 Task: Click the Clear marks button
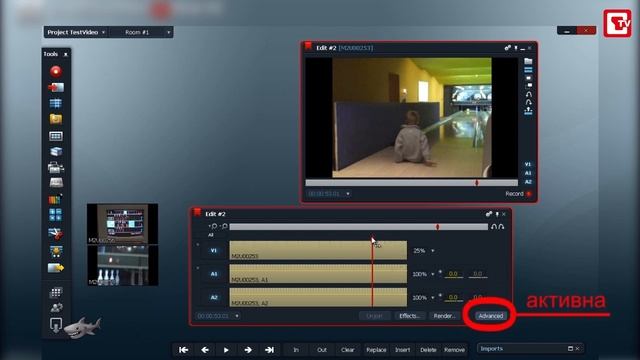click(347, 350)
